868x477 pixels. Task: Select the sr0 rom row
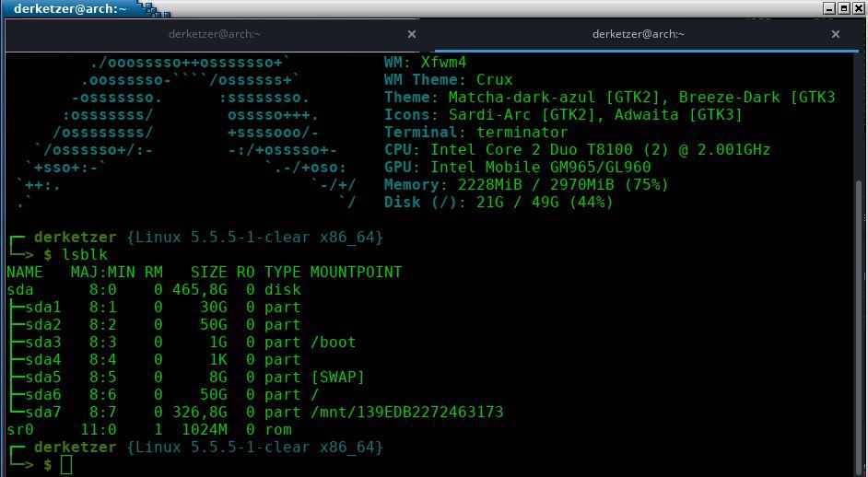149,430
